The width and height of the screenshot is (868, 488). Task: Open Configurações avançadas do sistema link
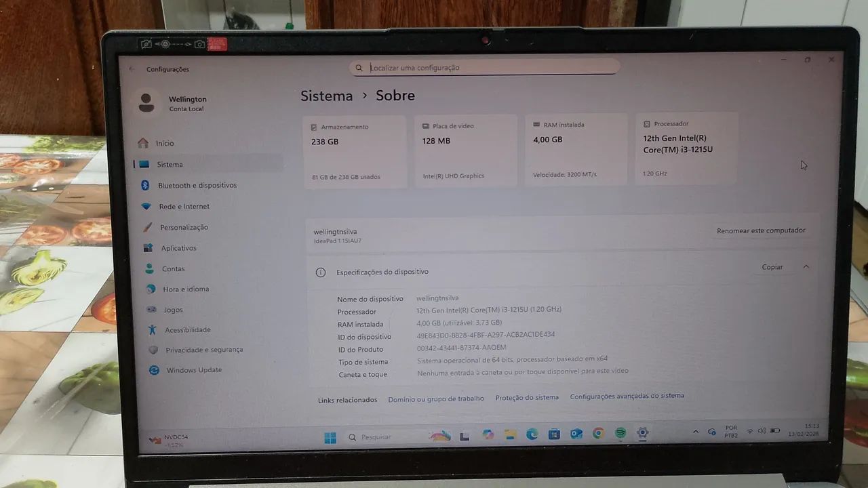tap(627, 395)
